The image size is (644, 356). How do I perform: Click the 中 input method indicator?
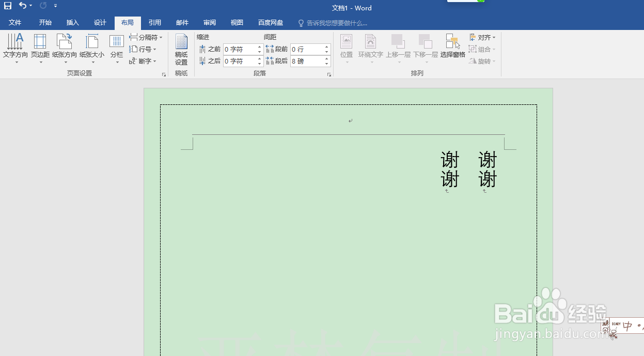pyautogui.click(x=628, y=326)
